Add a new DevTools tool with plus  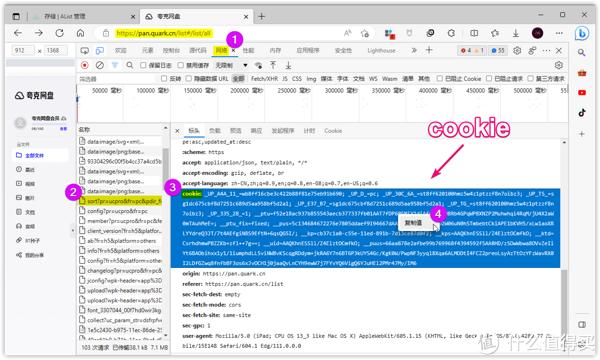pos(429,50)
